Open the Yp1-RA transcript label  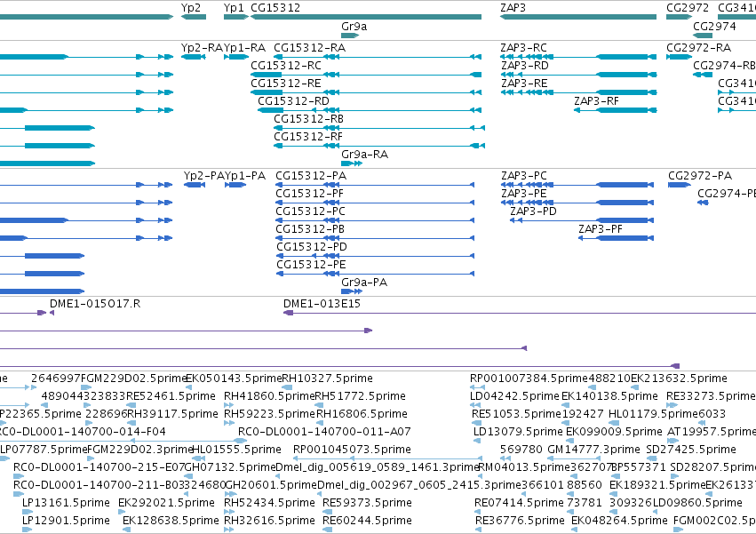coord(245,48)
